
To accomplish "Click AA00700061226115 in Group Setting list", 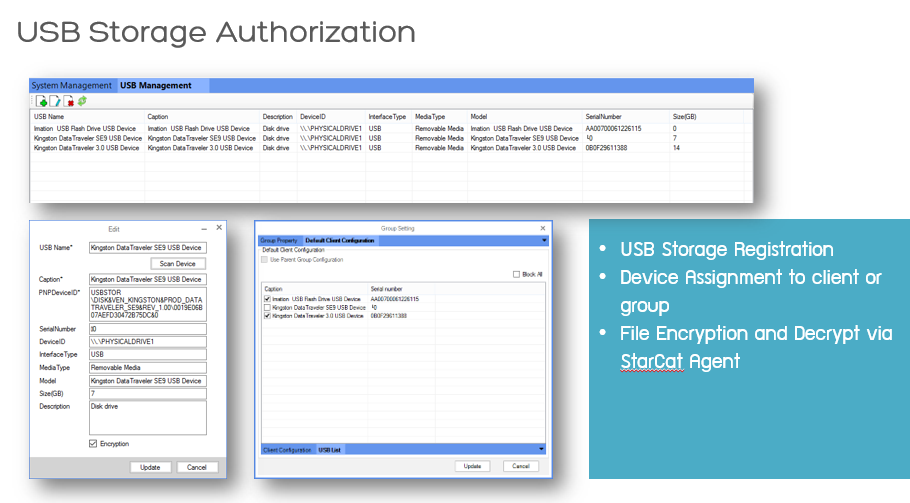I will click(395, 299).
